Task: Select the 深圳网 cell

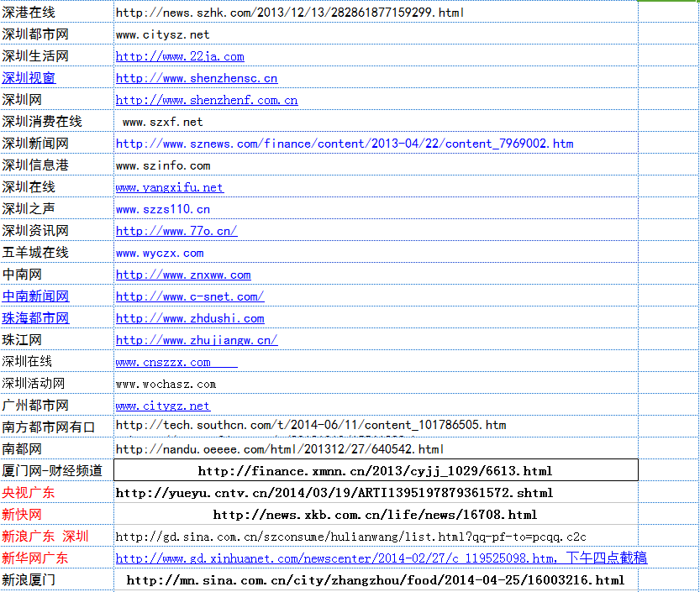Action: pos(57,99)
